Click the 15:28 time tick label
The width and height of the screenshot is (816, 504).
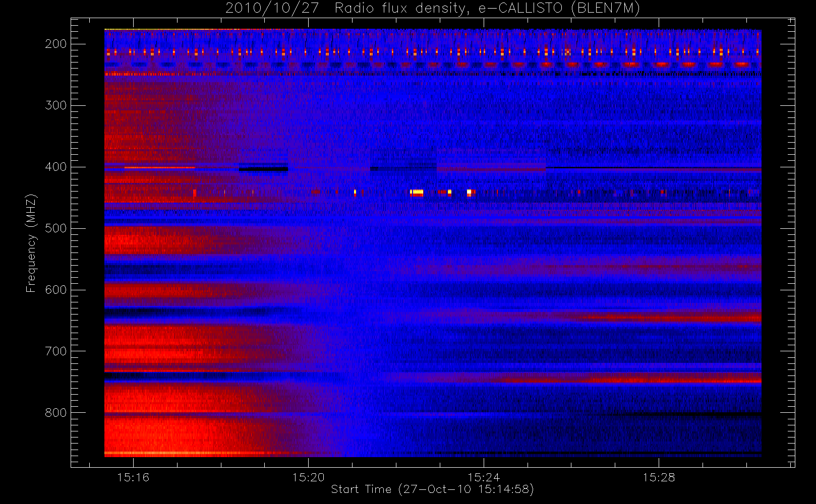pos(659,477)
